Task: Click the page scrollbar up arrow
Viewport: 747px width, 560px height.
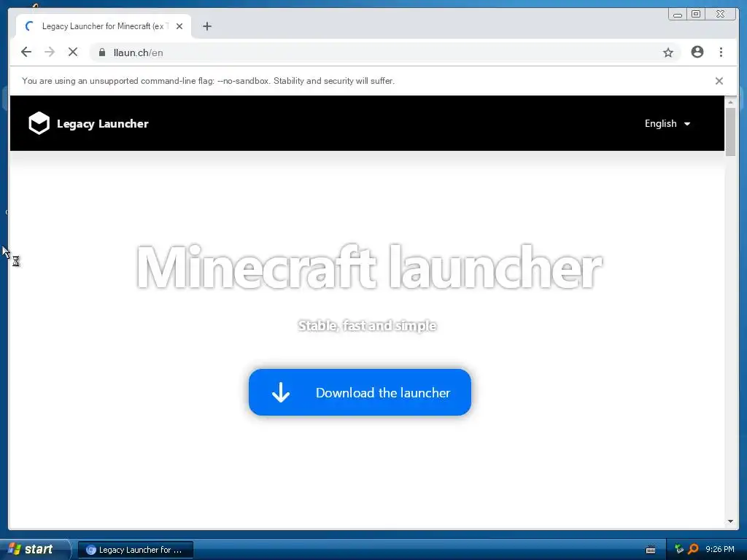Action: (730, 102)
